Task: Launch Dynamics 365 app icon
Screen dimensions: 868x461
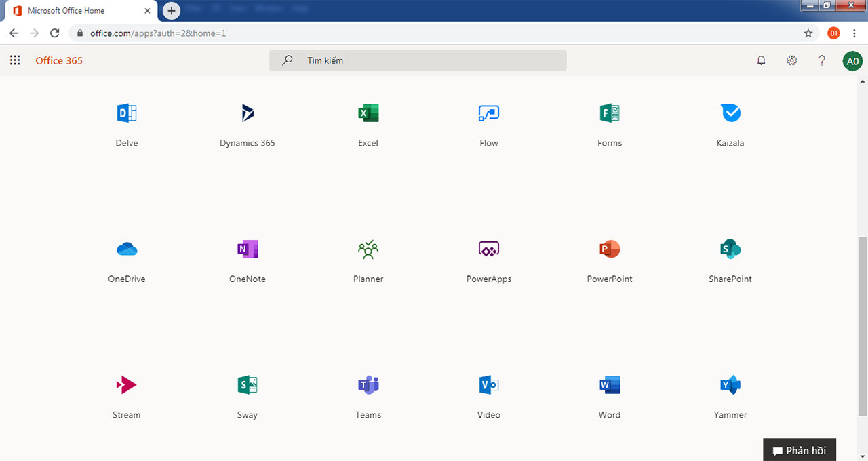Action: pyautogui.click(x=248, y=113)
